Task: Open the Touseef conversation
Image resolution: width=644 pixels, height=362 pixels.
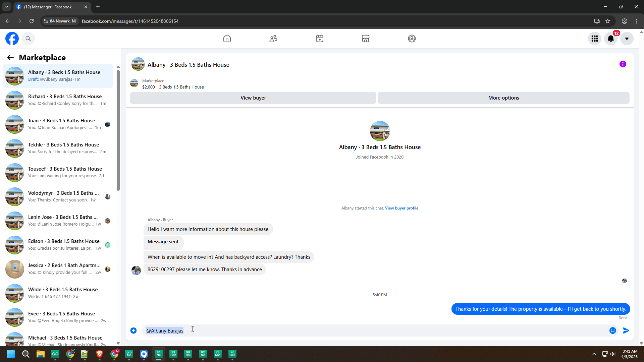Action: pos(58,173)
